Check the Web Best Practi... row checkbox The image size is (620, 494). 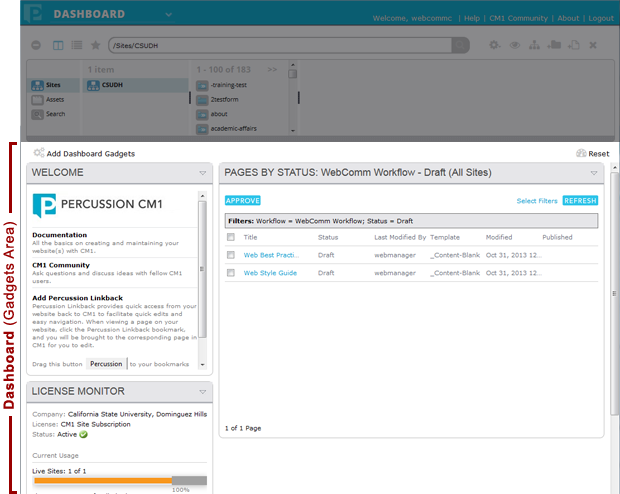[x=231, y=255]
